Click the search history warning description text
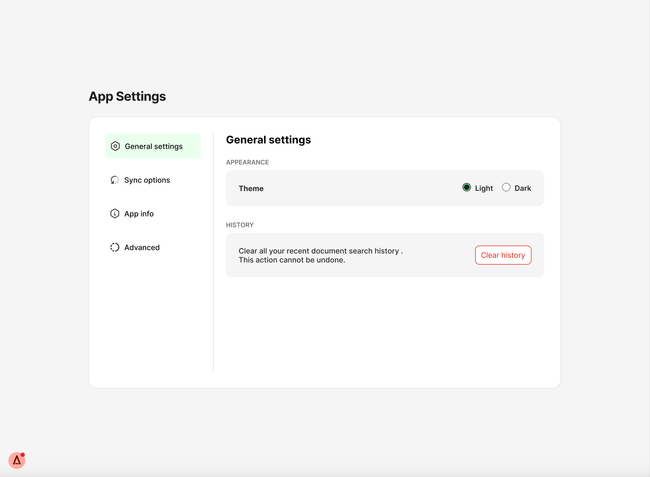Screen dimensions: 650x477 click(320, 255)
